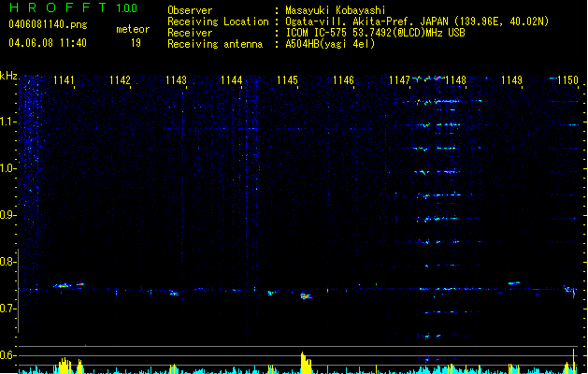
Task: Click the date stamp 04.06.08 11:40
Action: pyautogui.click(x=48, y=43)
